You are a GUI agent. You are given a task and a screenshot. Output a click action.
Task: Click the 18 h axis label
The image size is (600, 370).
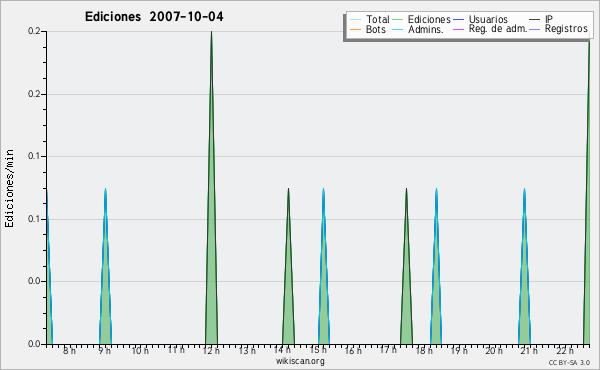pos(424,350)
